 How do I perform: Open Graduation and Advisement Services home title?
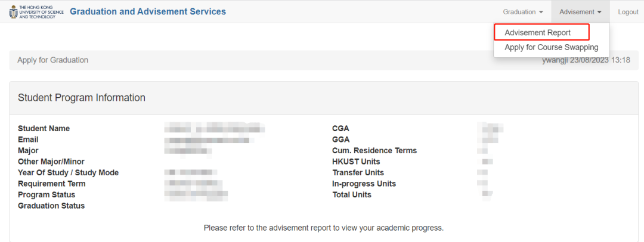pos(148,12)
